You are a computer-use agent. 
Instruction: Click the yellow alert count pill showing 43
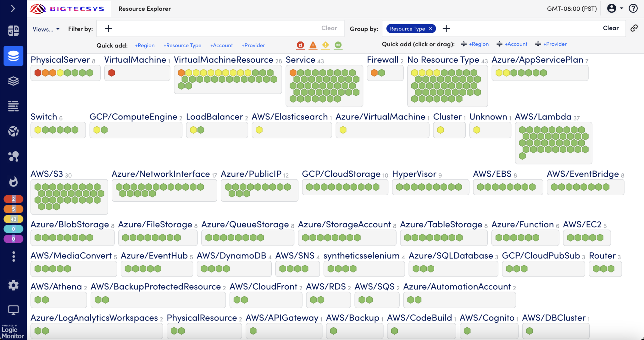(13, 219)
